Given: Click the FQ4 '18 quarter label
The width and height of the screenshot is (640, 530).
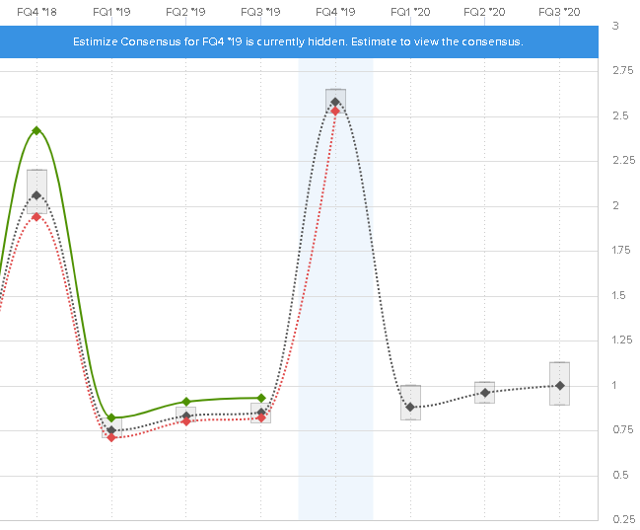Looking at the screenshot, I should tap(37, 12).
